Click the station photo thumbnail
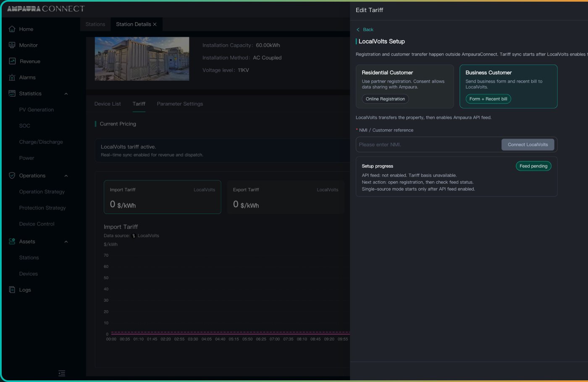 tap(142, 59)
